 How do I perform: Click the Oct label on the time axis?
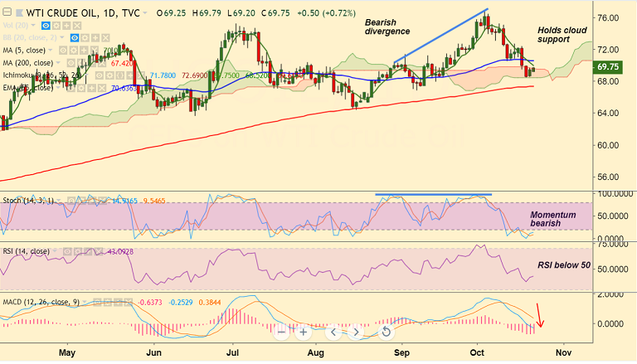point(478,352)
